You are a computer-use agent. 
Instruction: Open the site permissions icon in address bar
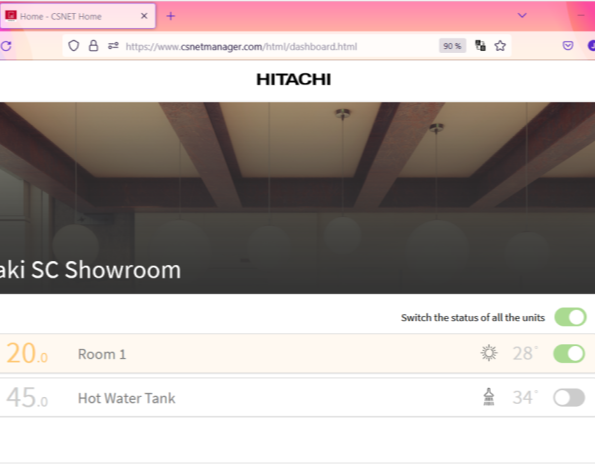click(x=113, y=46)
